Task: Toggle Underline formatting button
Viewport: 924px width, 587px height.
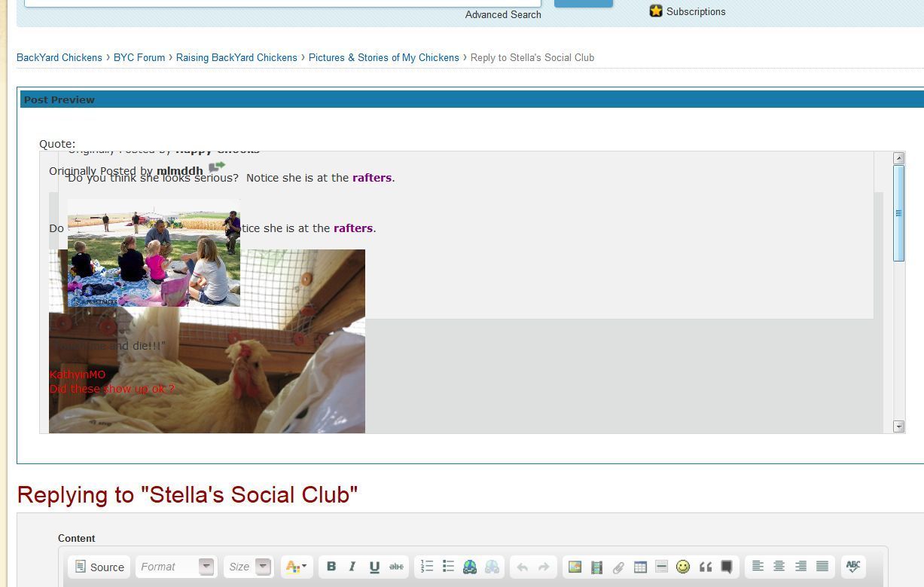Action: (x=374, y=567)
